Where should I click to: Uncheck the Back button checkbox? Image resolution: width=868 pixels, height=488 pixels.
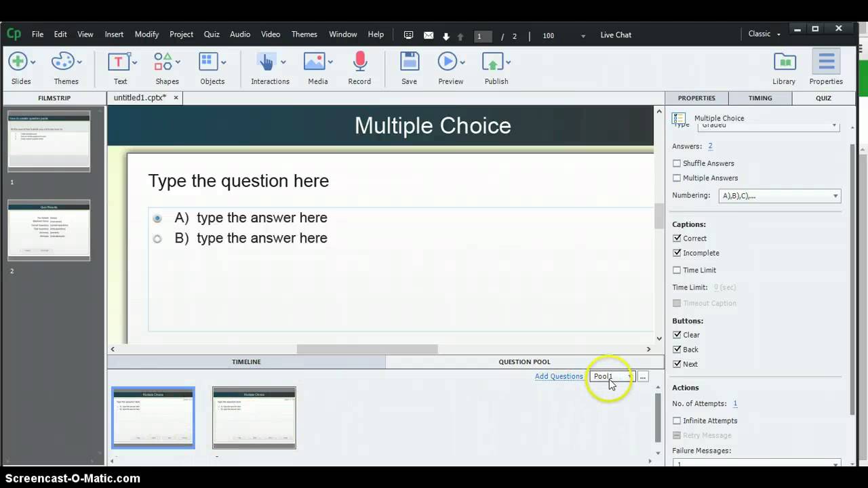point(677,350)
